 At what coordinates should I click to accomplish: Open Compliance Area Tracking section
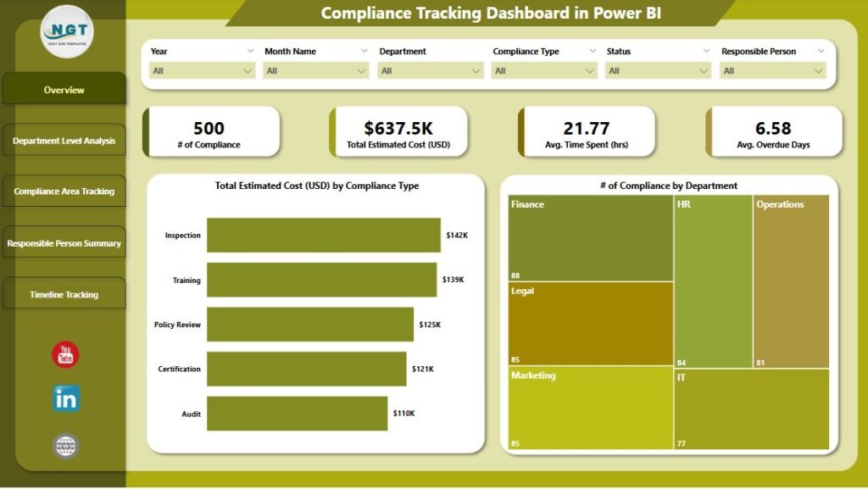[64, 191]
